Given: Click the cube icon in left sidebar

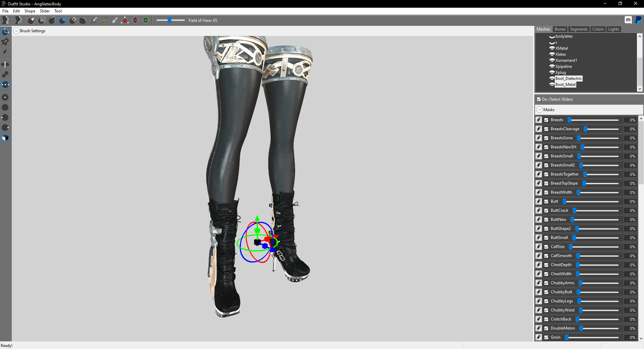Looking at the screenshot, I should [5, 138].
